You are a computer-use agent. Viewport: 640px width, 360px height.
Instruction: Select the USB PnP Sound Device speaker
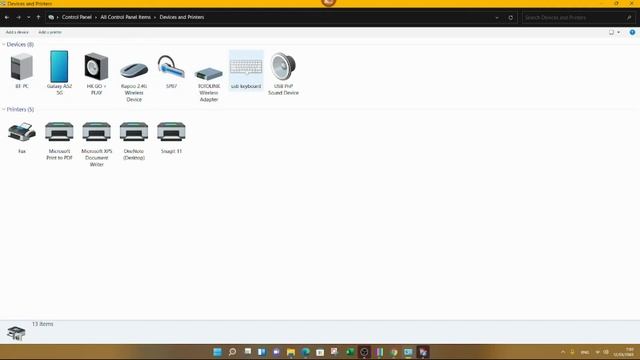[283, 67]
